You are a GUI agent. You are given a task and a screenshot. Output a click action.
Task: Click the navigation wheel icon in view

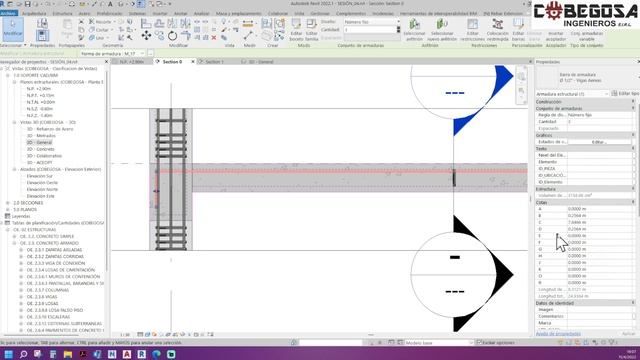[521, 77]
